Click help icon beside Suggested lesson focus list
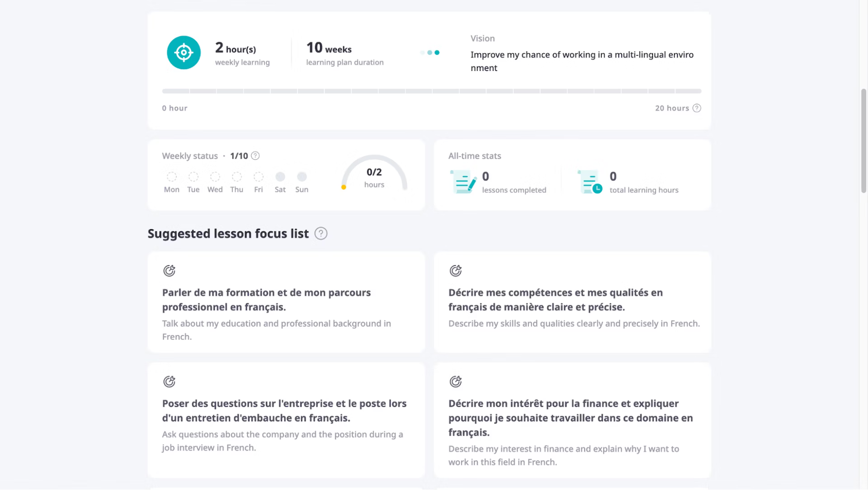 [321, 234]
